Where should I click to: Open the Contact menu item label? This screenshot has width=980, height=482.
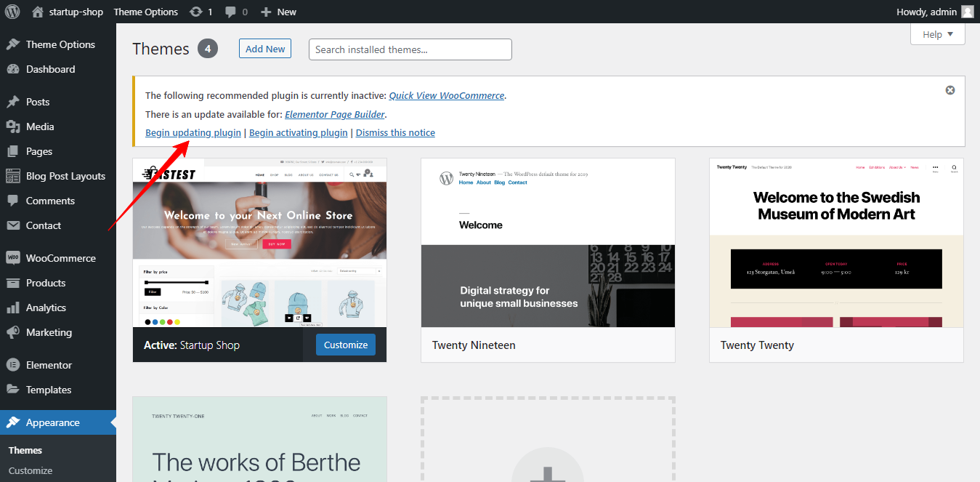click(44, 225)
